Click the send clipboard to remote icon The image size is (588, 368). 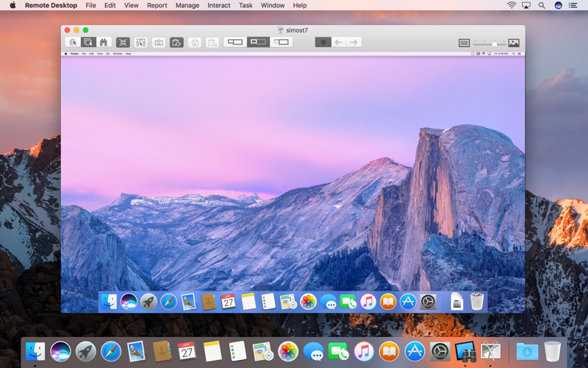click(x=212, y=43)
